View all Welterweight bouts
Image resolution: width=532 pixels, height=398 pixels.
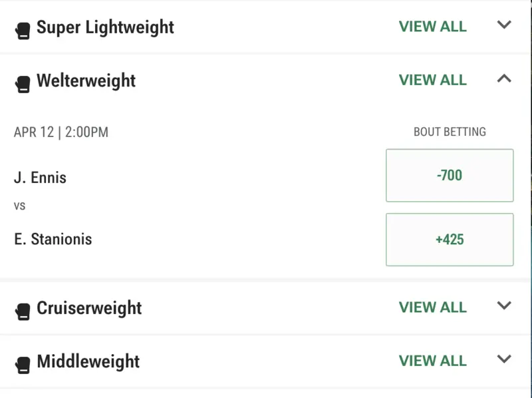click(433, 80)
